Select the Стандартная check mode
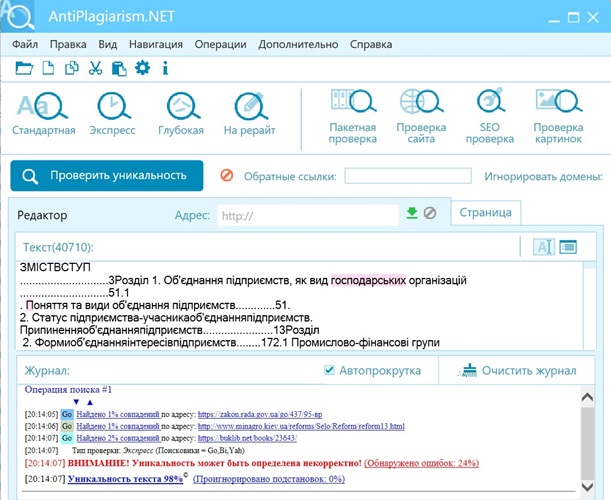The width and height of the screenshot is (611, 500). [44, 114]
